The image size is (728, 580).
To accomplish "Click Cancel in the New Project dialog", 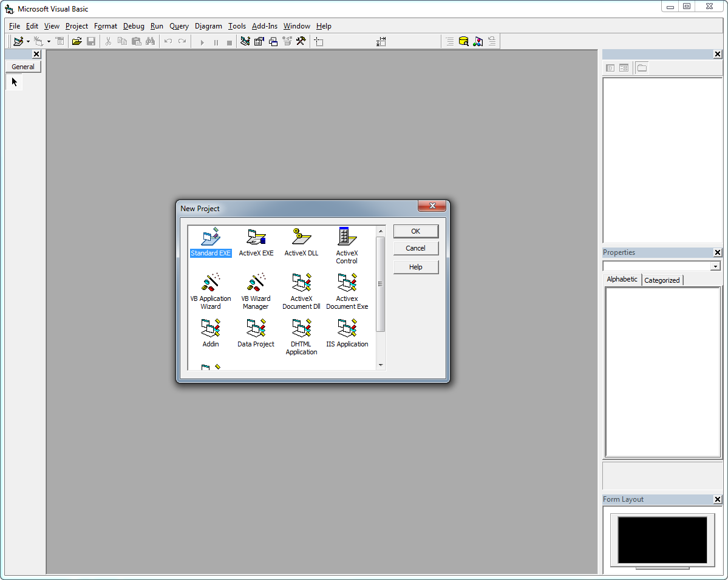I will tap(416, 248).
